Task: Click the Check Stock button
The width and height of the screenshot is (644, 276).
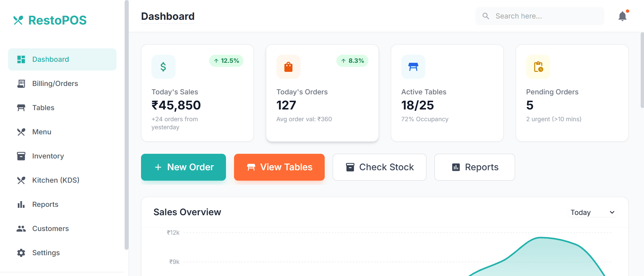Action: 379,167
